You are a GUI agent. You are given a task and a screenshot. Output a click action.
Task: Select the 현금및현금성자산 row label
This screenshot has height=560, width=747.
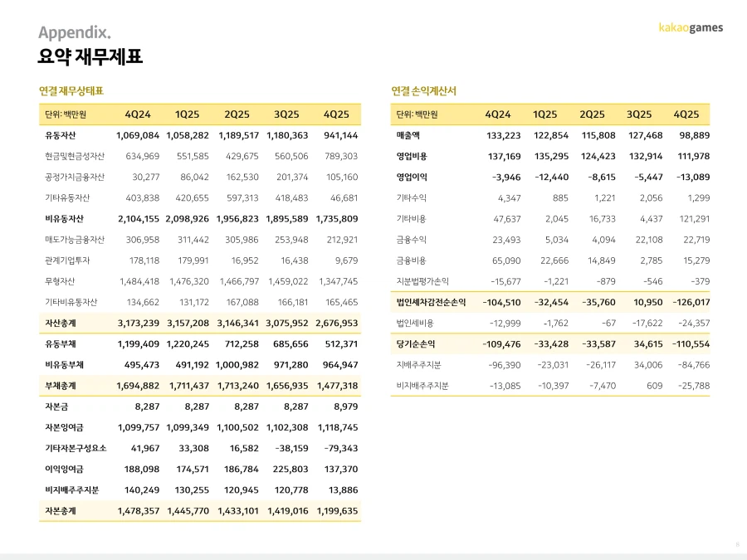click(75, 156)
